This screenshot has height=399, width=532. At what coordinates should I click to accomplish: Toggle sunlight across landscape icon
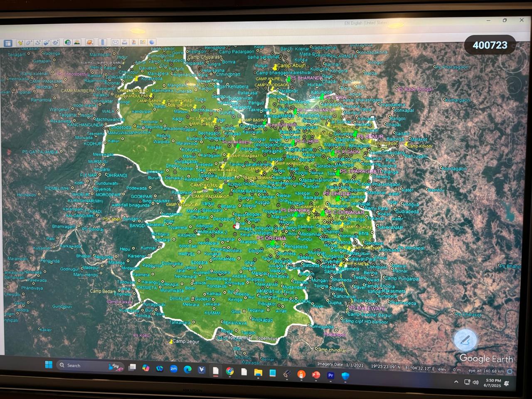pos(77,42)
